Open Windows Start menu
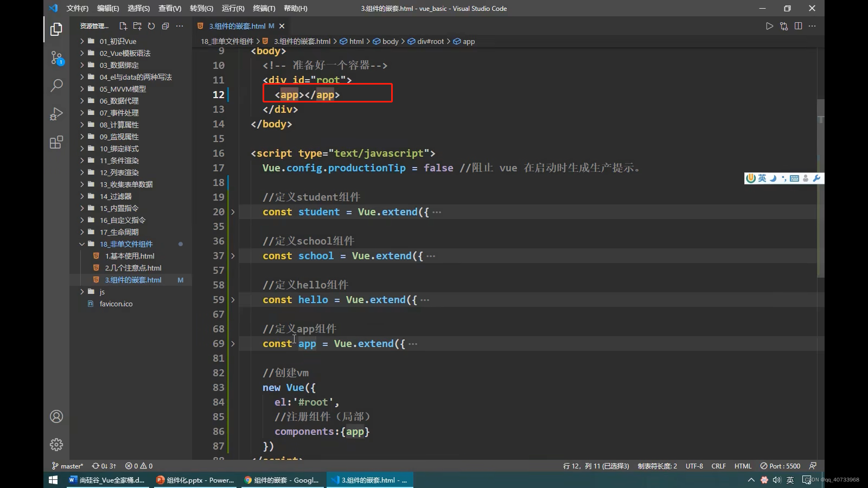 point(53,480)
